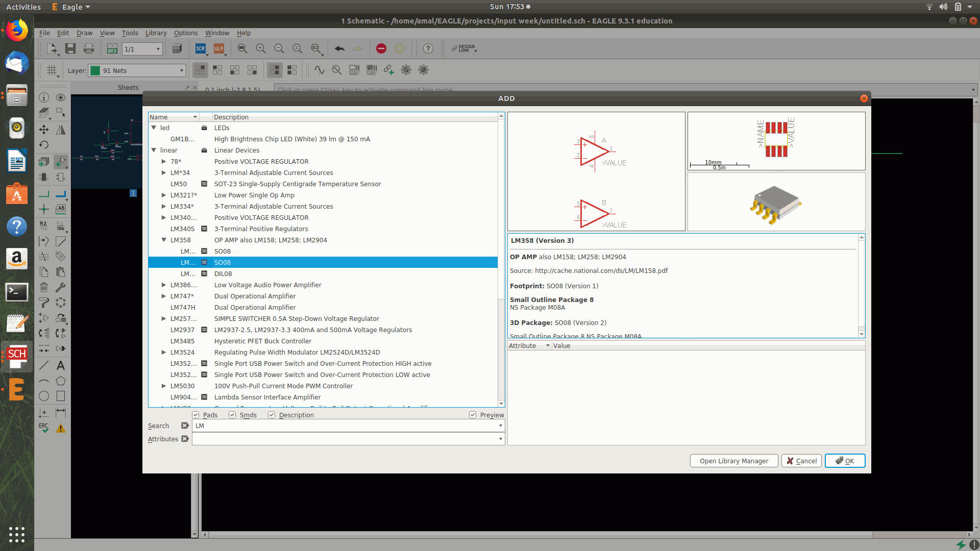980x551 pixels.
Task: Toggle the Smds checkbox
Action: click(233, 415)
